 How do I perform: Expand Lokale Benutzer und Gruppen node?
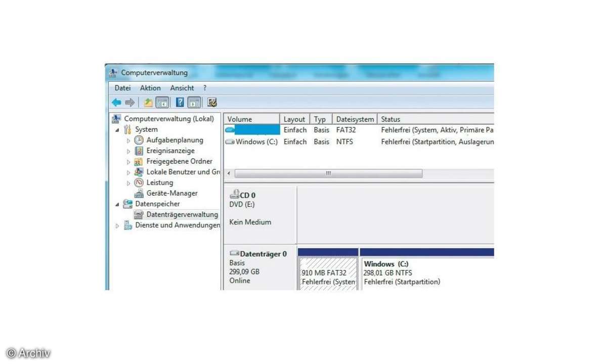(x=128, y=172)
